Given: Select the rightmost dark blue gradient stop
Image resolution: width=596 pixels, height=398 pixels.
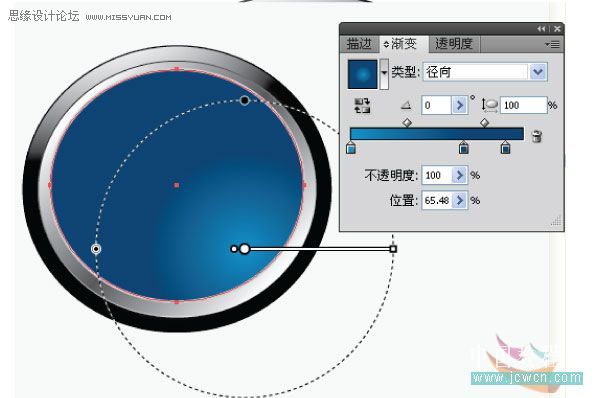Looking at the screenshot, I should pos(505,147).
